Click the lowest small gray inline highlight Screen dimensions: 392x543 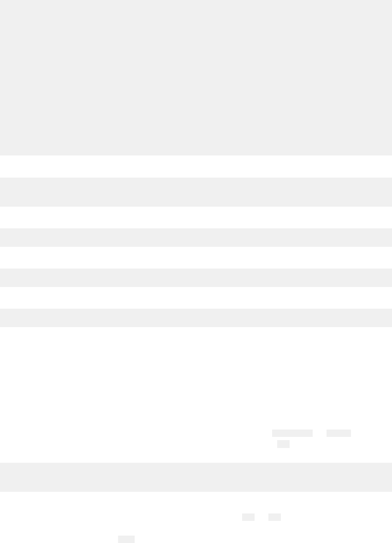(x=126, y=539)
